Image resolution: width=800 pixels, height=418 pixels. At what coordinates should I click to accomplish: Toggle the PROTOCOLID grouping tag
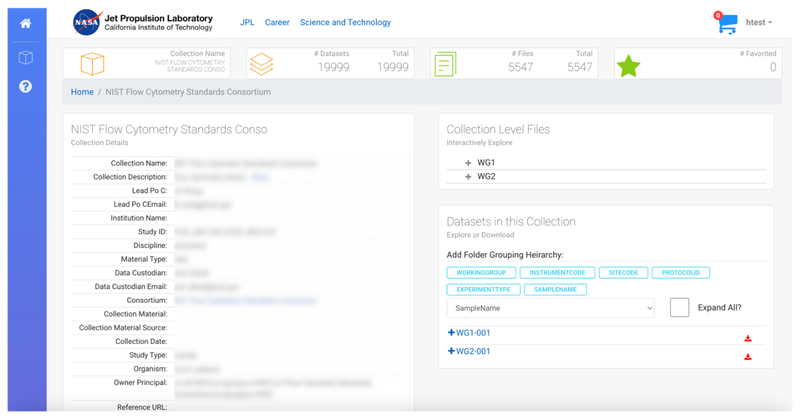point(682,272)
